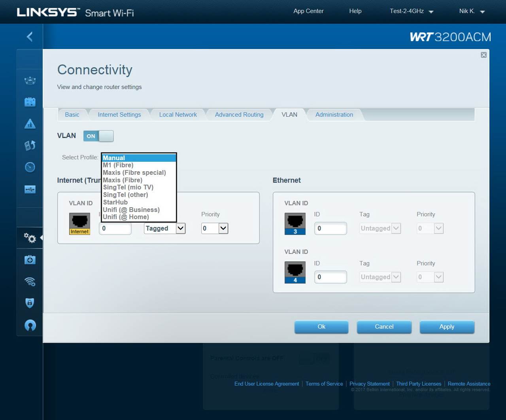Image resolution: width=506 pixels, height=420 pixels.
Task: Choose SingTel (other) profile
Action: tap(139, 195)
